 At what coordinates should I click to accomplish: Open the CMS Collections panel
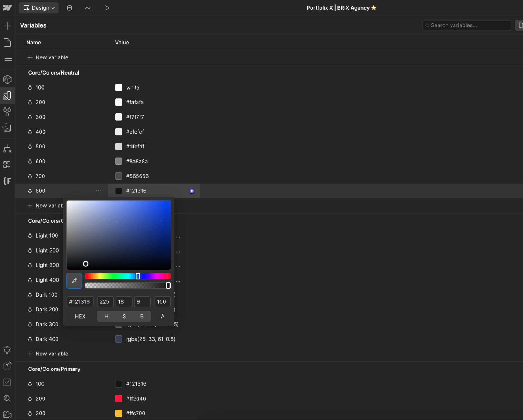(69, 7)
